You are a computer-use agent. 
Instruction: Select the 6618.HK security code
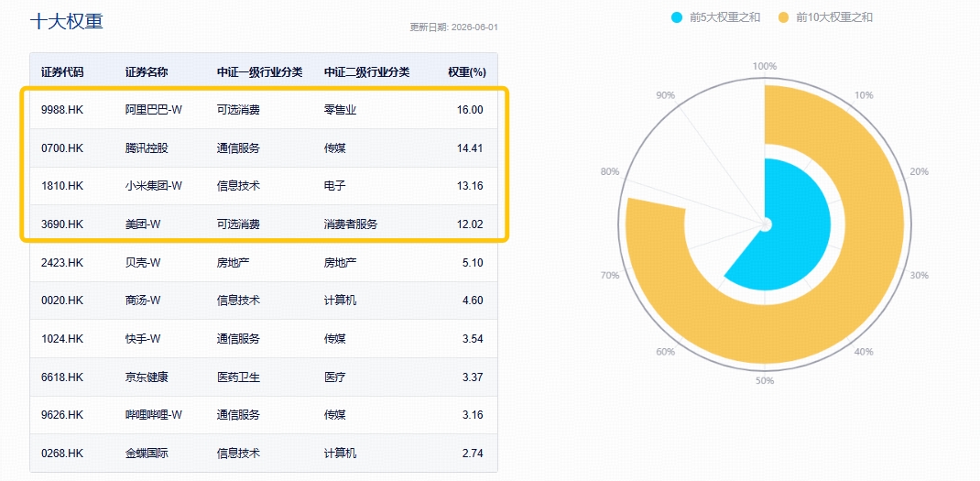coord(62,377)
